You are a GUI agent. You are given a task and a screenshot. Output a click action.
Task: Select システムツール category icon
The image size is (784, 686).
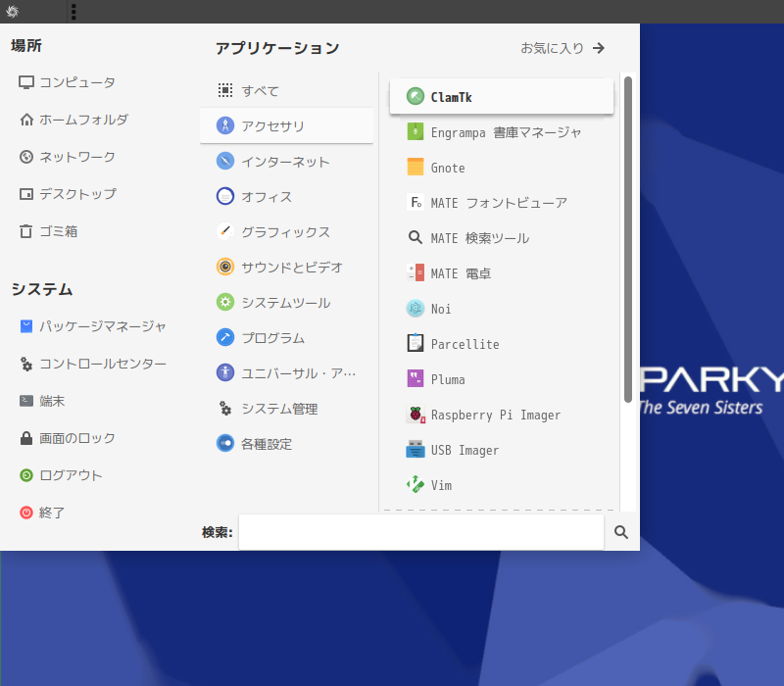point(225,302)
